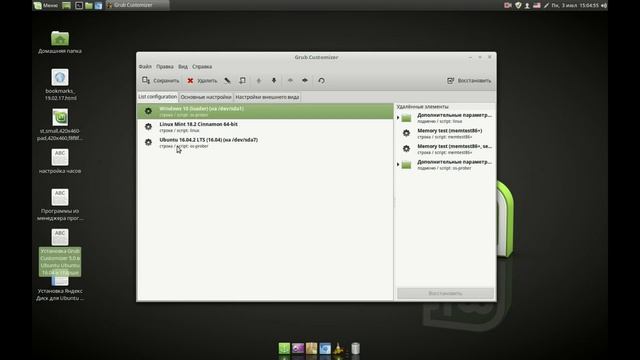
Task: Click the red recording icon in tray
Action: pyautogui.click(x=508, y=5)
